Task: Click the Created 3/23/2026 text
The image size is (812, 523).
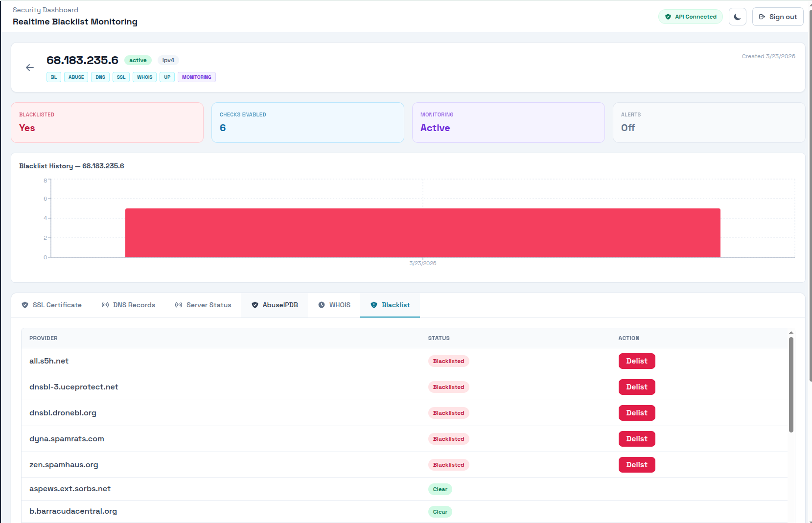Action: (x=768, y=56)
